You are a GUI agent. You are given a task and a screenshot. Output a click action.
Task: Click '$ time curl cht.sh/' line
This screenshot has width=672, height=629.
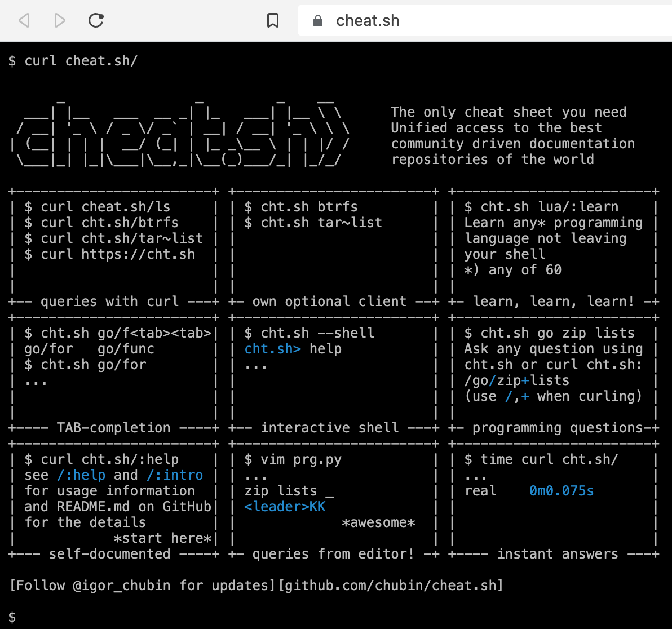point(541,459)
